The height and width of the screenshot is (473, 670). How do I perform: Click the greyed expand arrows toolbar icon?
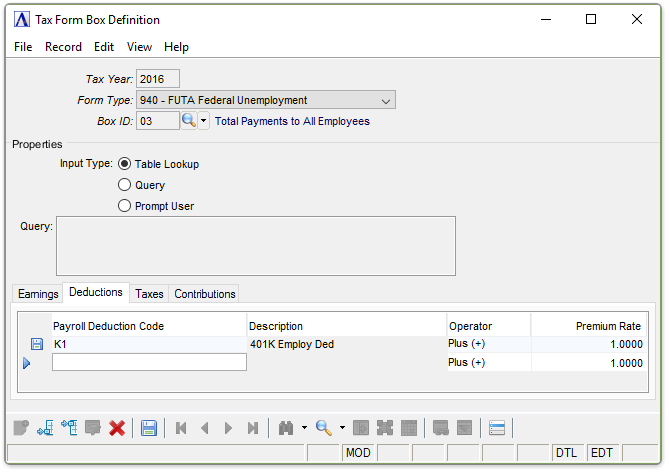point(385,428)
